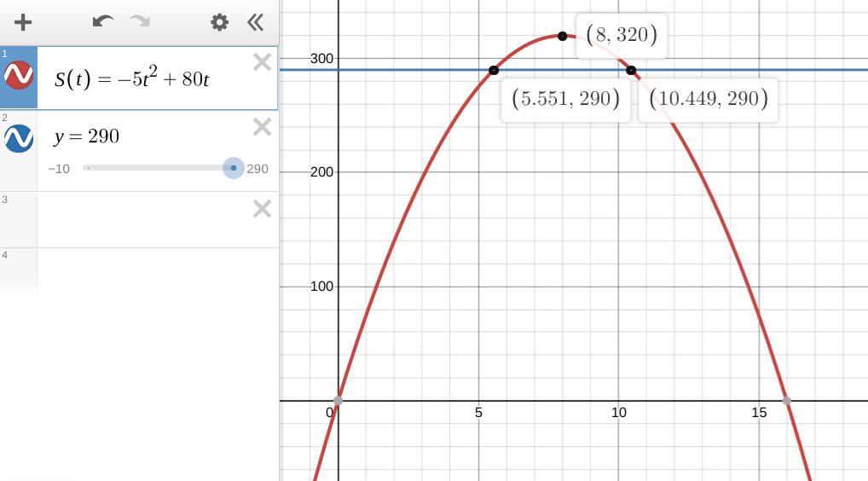Click the empty expression line 4
Viewport: 868px width, 481px height.
[x=157, y=271]
